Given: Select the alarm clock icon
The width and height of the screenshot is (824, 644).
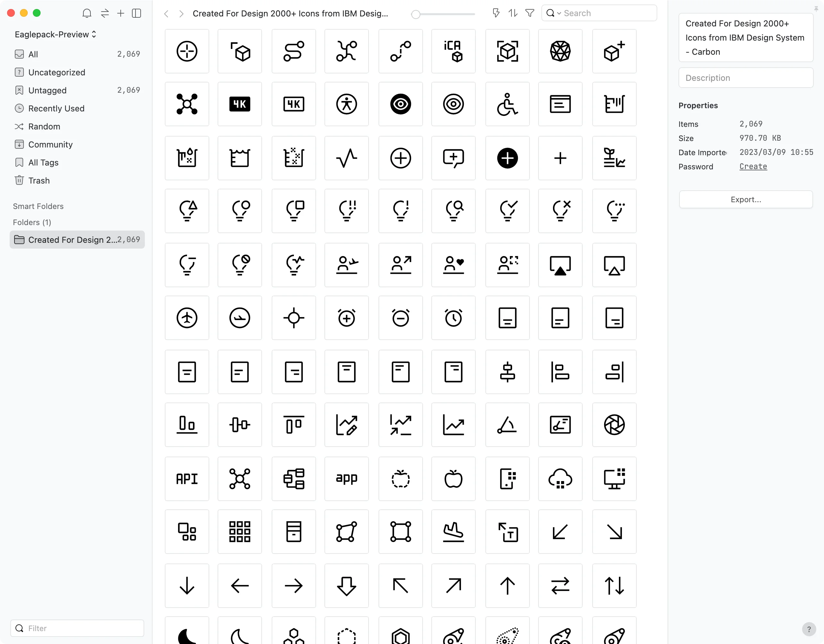Looking at the screenshot, I should [453, 318].
